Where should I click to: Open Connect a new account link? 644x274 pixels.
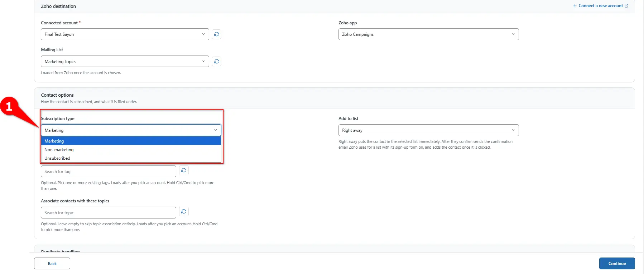601,6
